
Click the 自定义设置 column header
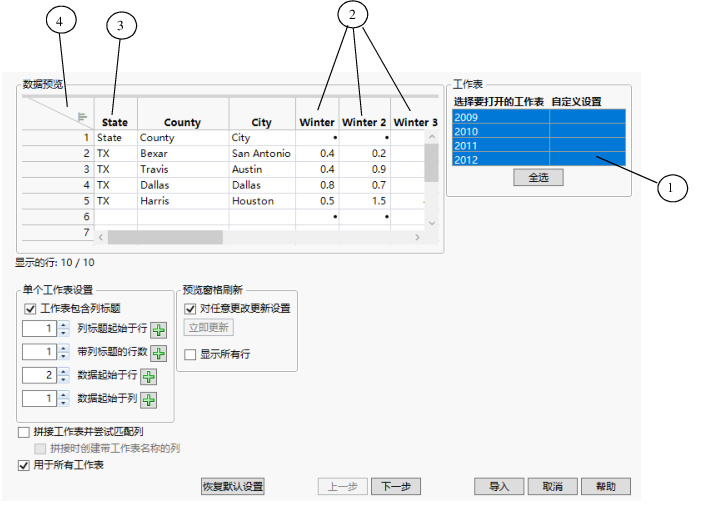pyautogui.click(x=576, y=102)
